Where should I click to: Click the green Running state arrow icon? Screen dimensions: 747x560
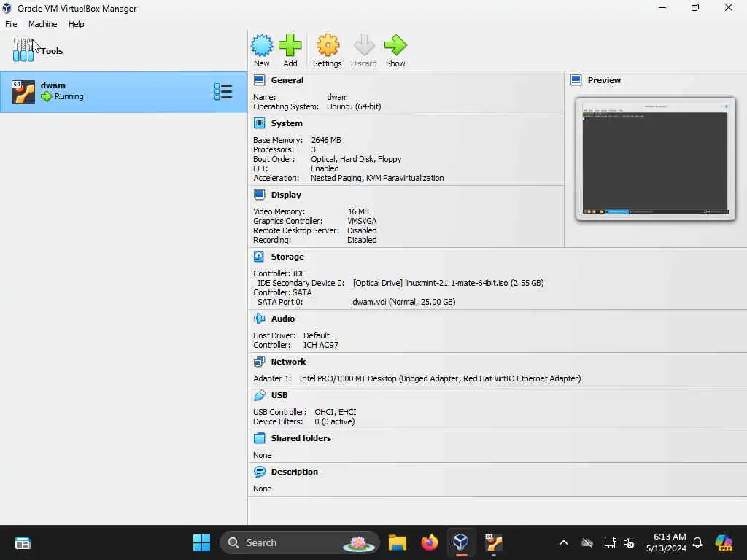(x=46, y=97)
